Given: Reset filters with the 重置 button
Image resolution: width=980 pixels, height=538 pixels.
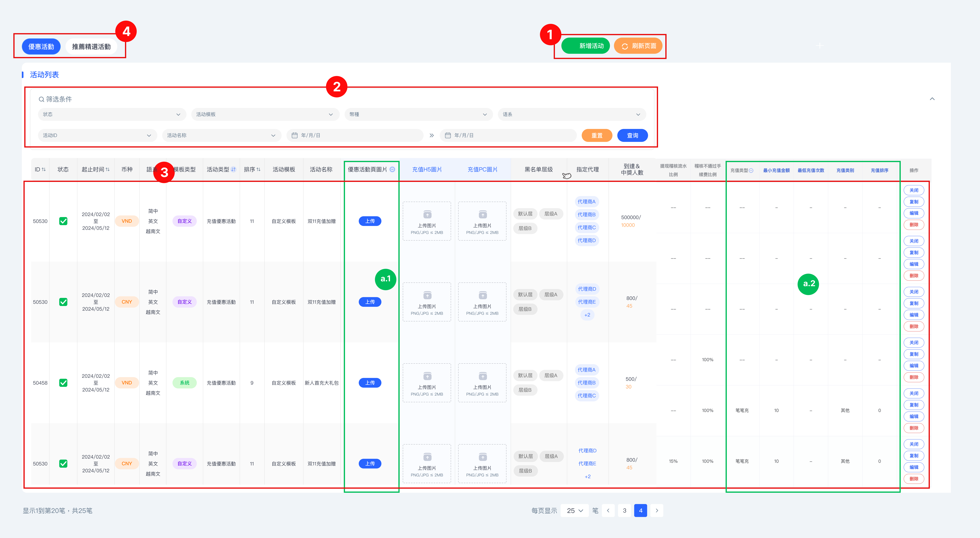Looking at the screenshot, I should (597, 135).
